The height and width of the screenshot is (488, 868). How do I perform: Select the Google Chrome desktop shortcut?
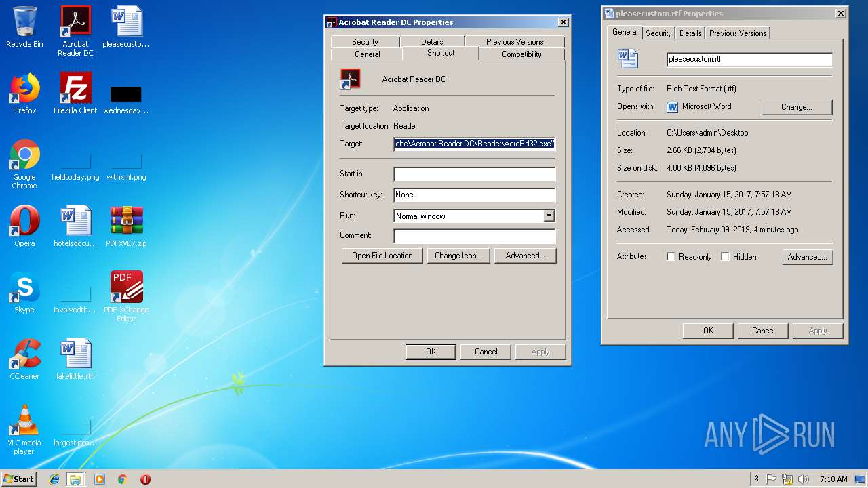point(24,164)
